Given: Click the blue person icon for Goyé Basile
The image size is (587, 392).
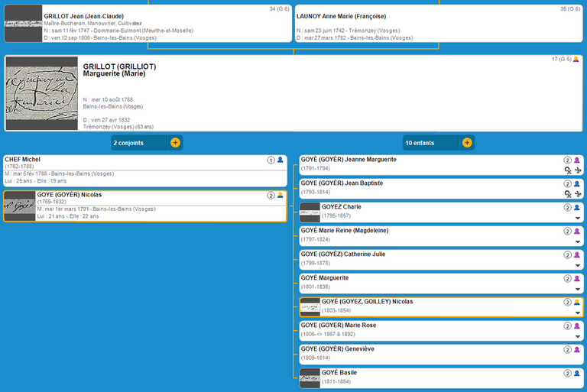Looking at the screenshot, I should pyautogui.click(x=577, y=373).
